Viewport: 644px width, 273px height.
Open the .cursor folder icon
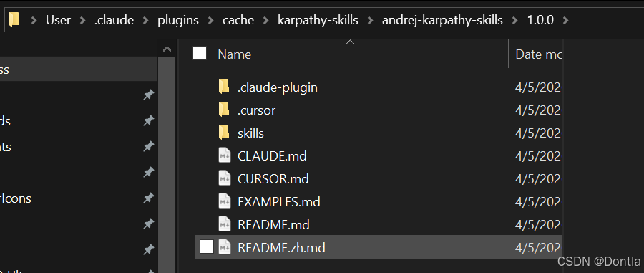(224, 110)
